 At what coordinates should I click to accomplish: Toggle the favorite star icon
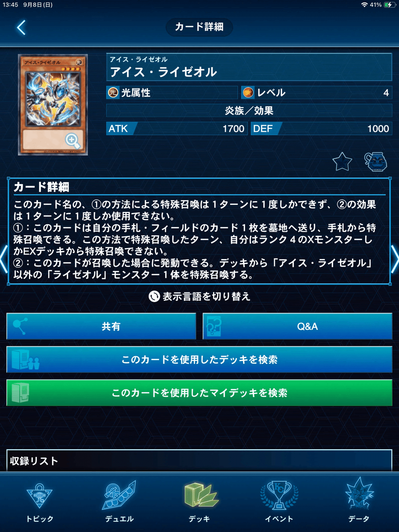[x=342, y=162]
